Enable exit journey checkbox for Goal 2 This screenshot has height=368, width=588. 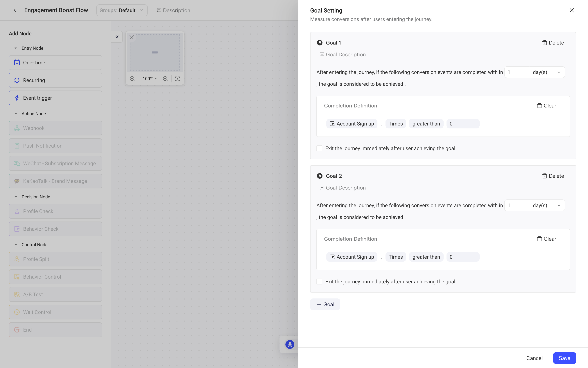[319, 282]
